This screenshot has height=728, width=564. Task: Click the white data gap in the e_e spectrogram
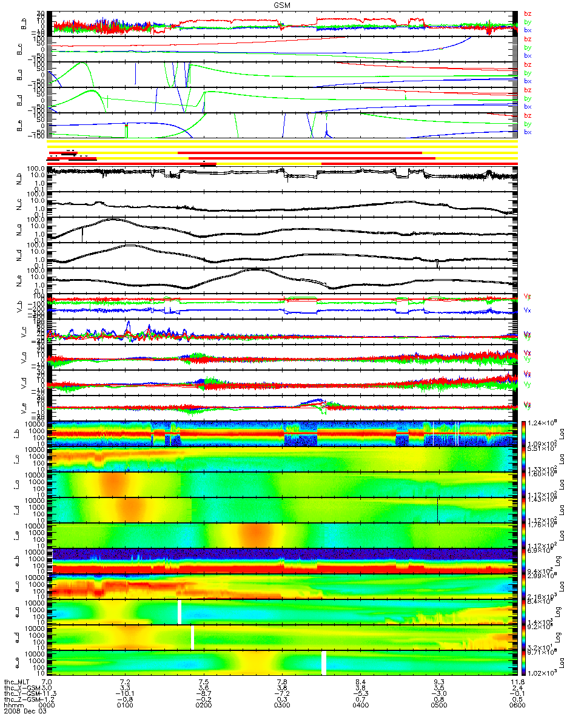click(x=324, y=662)
